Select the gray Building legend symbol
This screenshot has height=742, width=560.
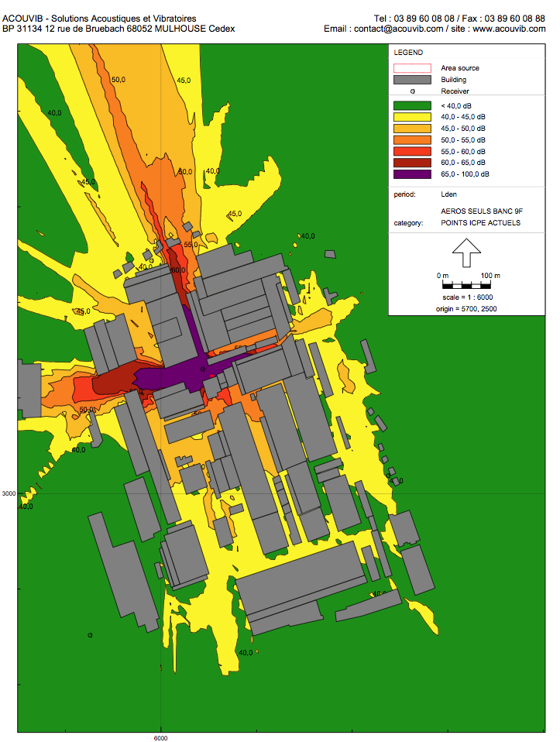pos(412,80)
